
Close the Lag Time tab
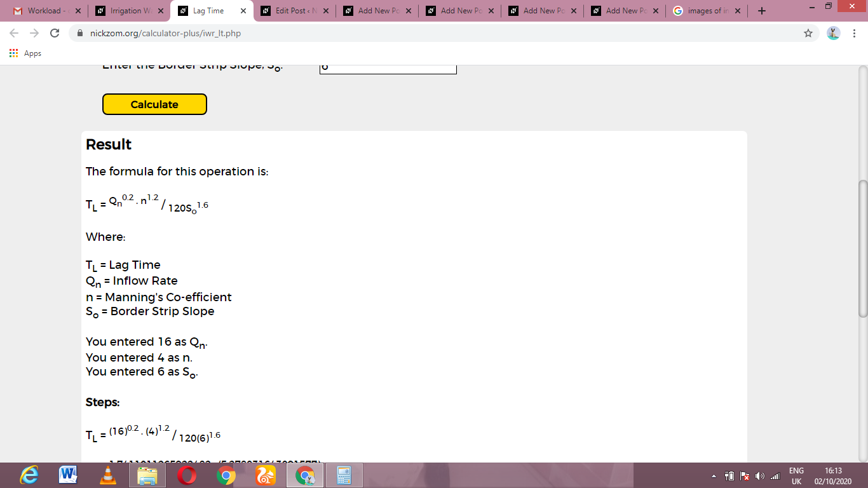(242, 11)
